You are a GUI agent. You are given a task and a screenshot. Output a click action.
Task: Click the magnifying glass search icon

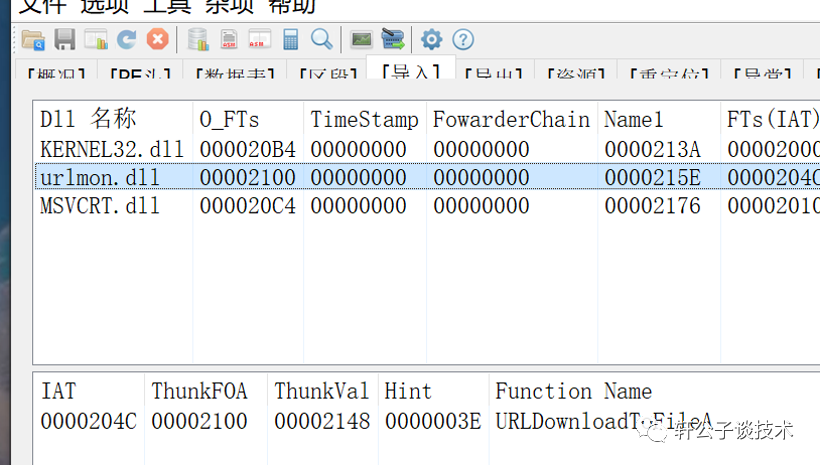point(321,40)
